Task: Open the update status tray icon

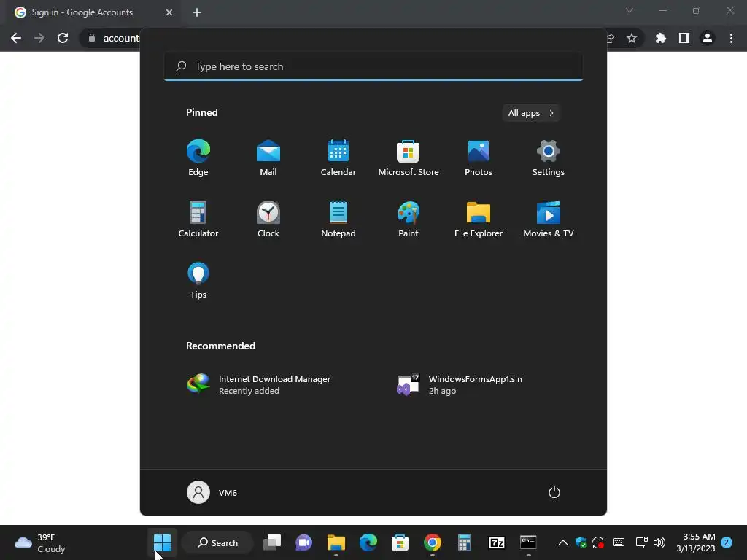Action: point(598,542)
